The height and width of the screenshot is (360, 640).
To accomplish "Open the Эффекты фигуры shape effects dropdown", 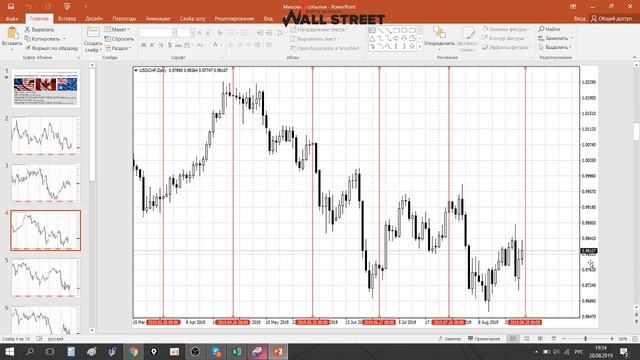I will pos(506,47).
